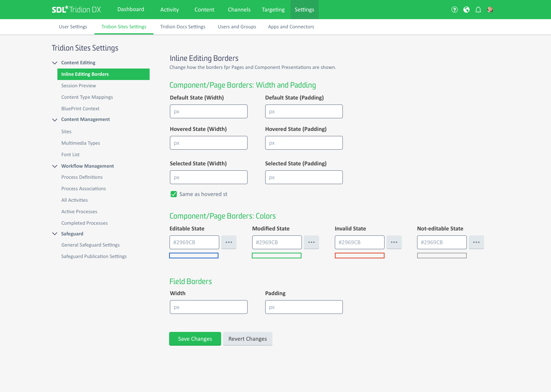Click the blue Editable State color swatch
This screenshot has height=392, width=551.
click(x=194, y=256)
